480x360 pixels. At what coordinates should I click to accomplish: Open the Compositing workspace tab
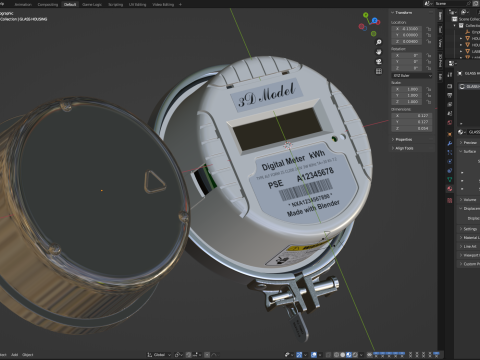click(48, 5)
